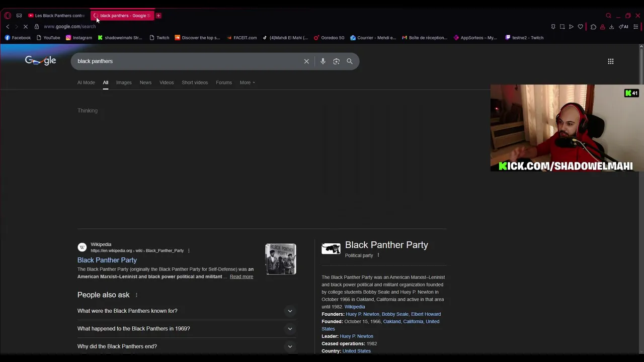Open the Twitch bookmark

pos(159,38)
